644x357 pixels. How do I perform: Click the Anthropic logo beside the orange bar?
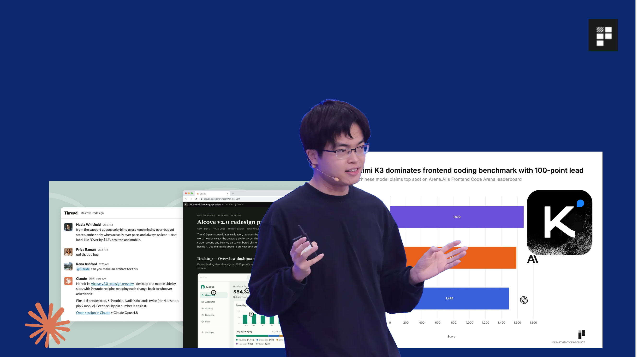(532, 259)
